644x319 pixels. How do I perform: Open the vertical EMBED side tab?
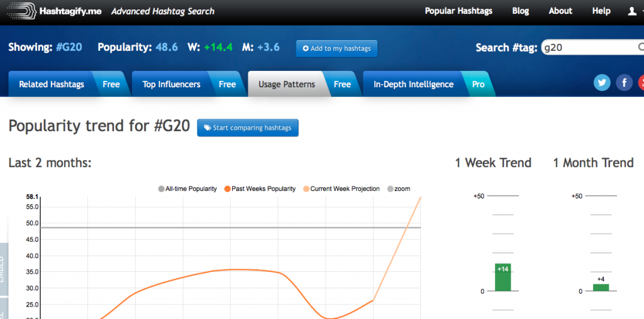click(x=4, y=270)
